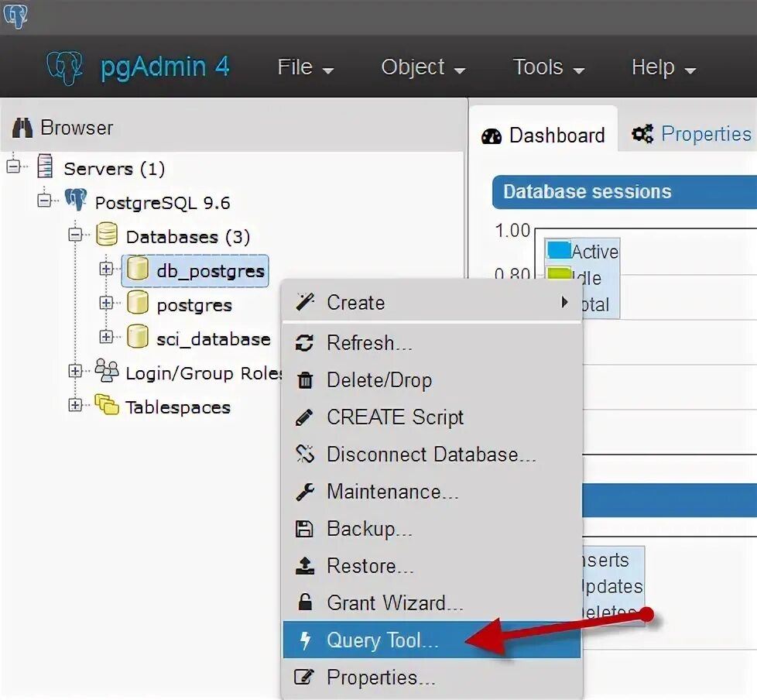The height and width of the screenshot is (700, 757).
Task: Click the Maintenance wrench icon
Action: pos(305,492)
